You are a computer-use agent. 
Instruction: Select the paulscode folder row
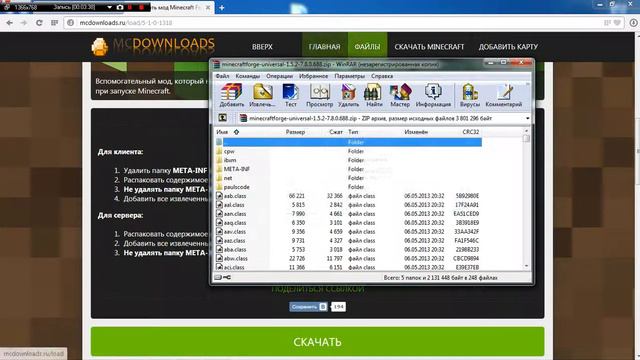click(349, 187)
